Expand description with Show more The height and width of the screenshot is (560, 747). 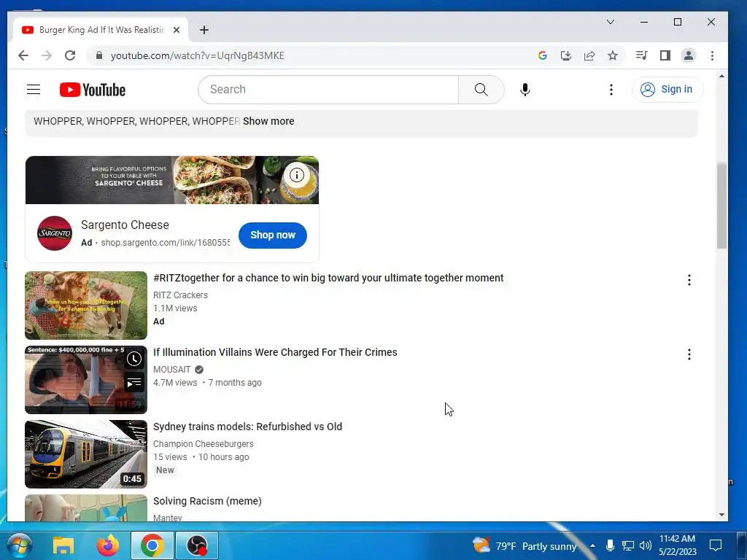click(268, 121)
